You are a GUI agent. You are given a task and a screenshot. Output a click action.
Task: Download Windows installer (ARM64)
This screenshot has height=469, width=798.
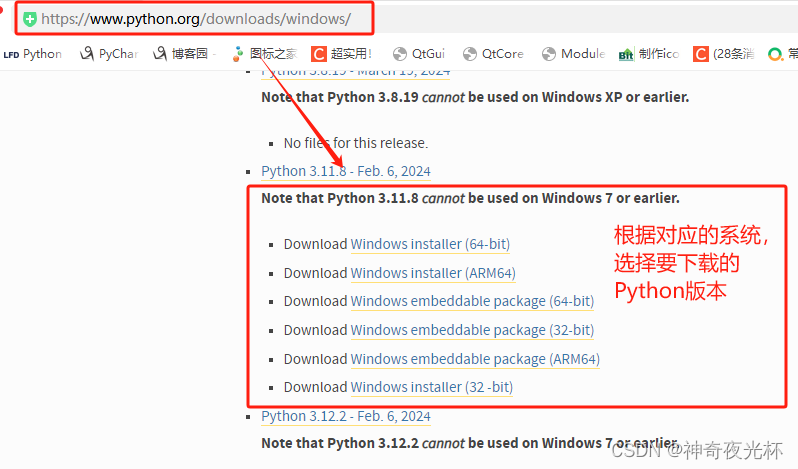(432, 273)
